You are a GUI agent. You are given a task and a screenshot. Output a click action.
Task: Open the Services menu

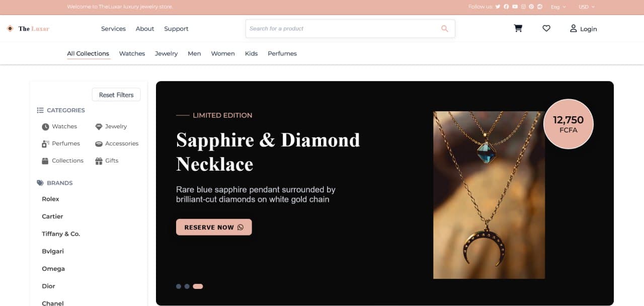tap(113, 29)
